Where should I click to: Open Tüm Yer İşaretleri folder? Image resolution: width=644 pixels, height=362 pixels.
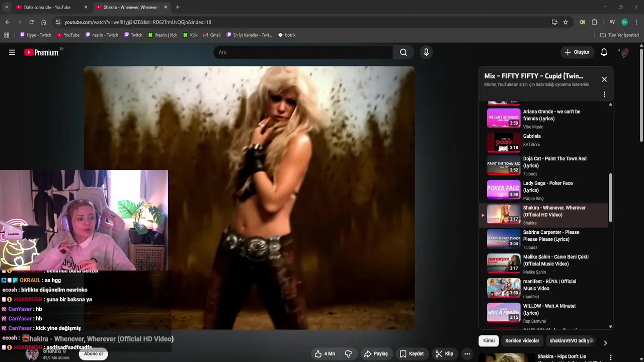(x=619, y=35)
